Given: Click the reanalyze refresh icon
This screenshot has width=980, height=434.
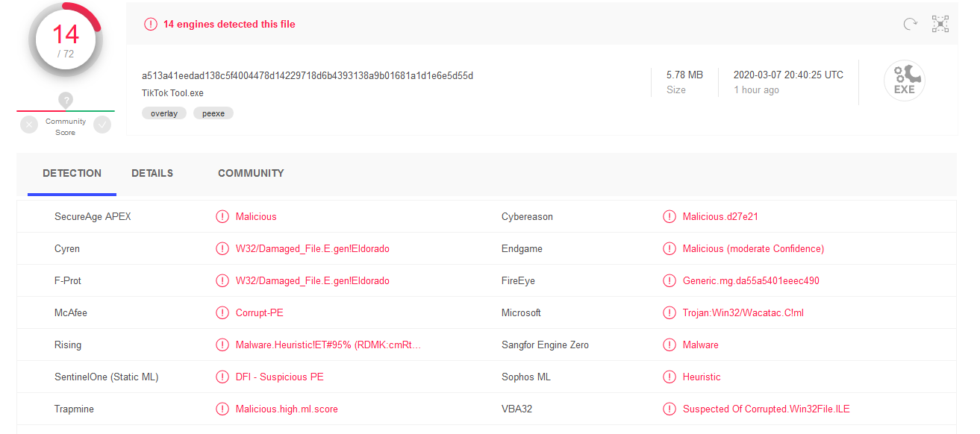Looking at the screenshot, I should coord(910,24).
